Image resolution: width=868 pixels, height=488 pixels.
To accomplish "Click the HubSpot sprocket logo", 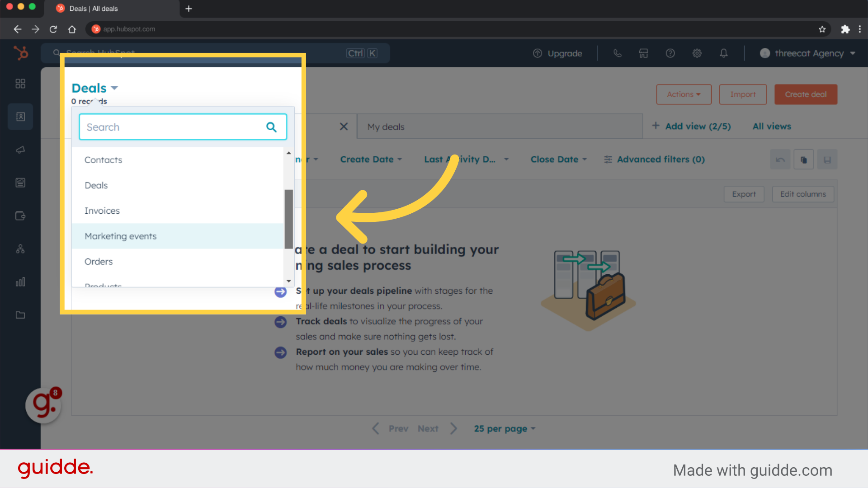I will click(x=21, y=53).
